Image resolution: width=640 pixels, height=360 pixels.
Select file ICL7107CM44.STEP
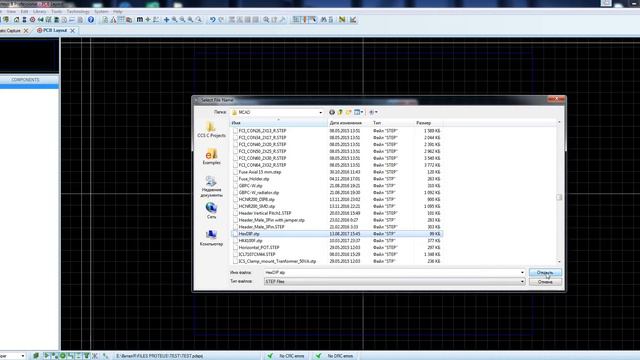coord(257,254)
